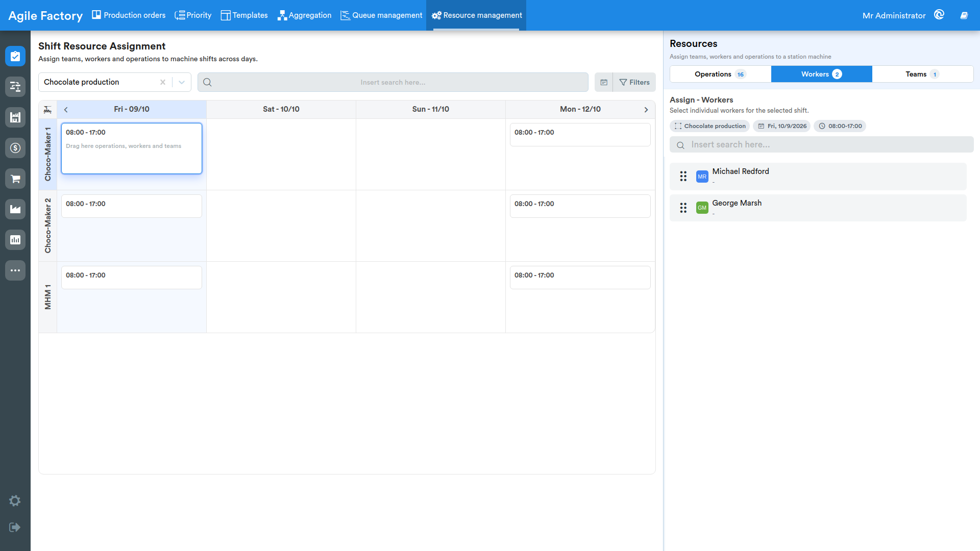Click the logout icon in sidebar

click(15, 527)
